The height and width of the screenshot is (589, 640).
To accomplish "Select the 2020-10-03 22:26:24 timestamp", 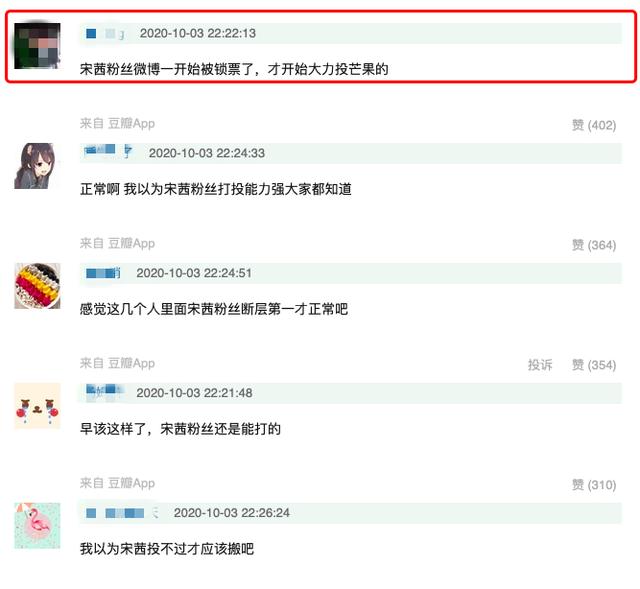I will click(232, 513).
